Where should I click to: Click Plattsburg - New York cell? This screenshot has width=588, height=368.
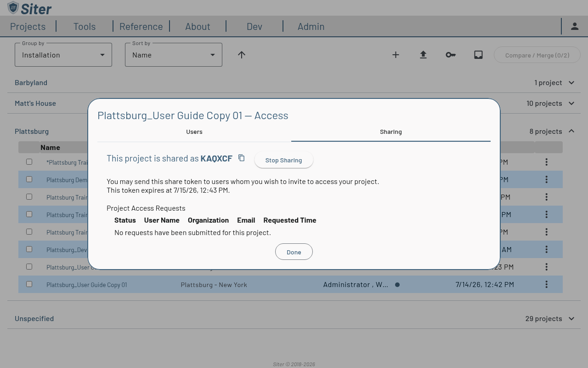(214, 285)
